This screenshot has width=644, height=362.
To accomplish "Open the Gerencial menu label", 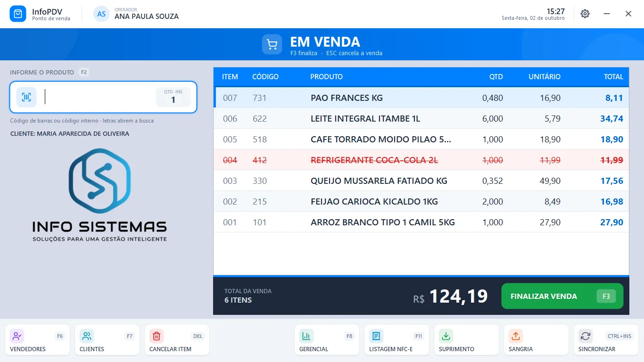I will [x=314, y=349].
